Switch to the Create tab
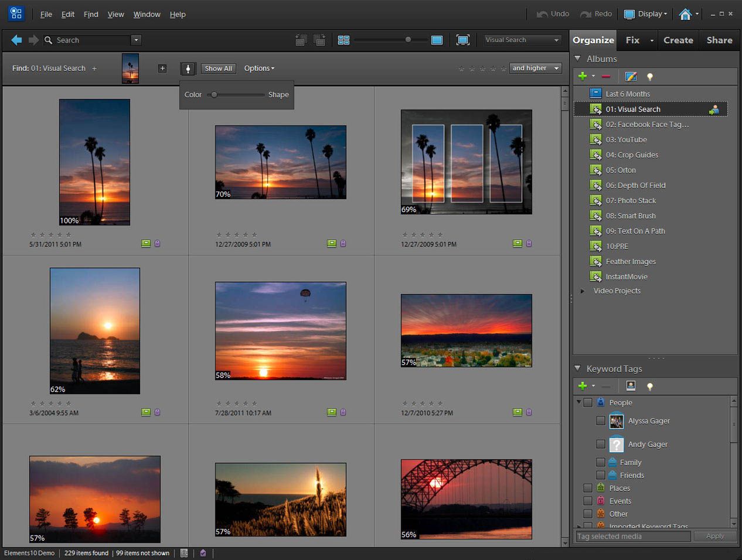The width and height of the screenshot is (742, 560). point(678,40)
